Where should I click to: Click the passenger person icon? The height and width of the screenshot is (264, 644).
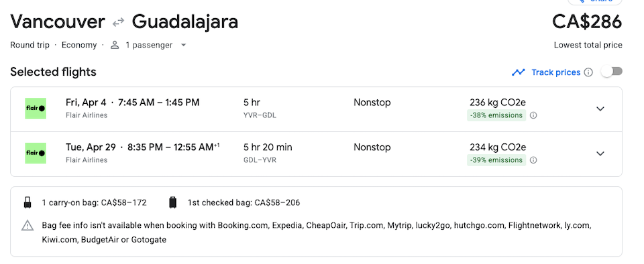tap(115, 45)
